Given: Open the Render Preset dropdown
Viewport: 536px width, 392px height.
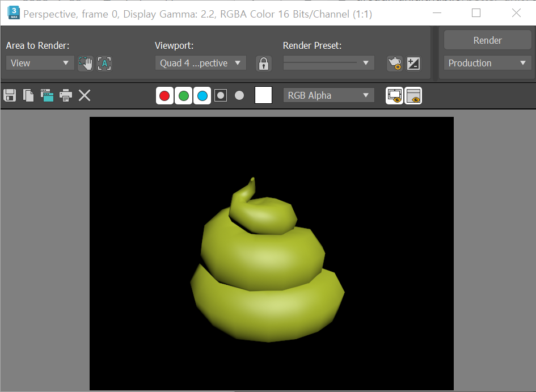Looking at the screenshot, I should pos(328,63).
